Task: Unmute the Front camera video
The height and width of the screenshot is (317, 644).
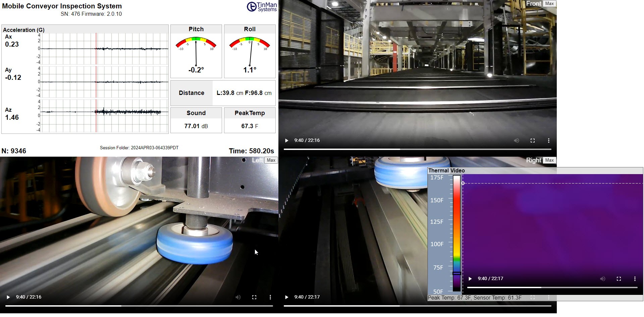Action: [517, 141]
